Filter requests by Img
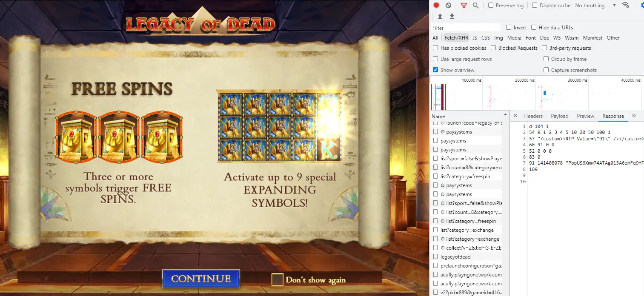The height and width of the screenshot is (296, 644). (498, 38)
